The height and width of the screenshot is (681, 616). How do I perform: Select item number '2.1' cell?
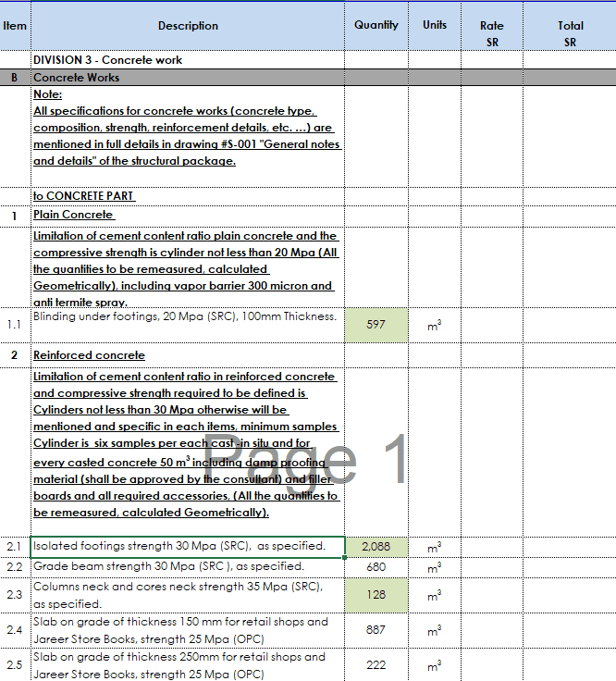pos(15,547)
